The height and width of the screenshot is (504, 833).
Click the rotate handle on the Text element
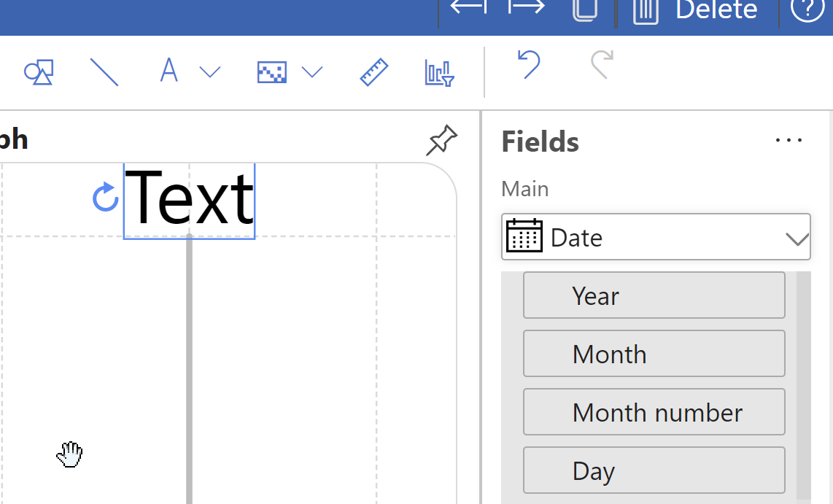tap(105, 198)
